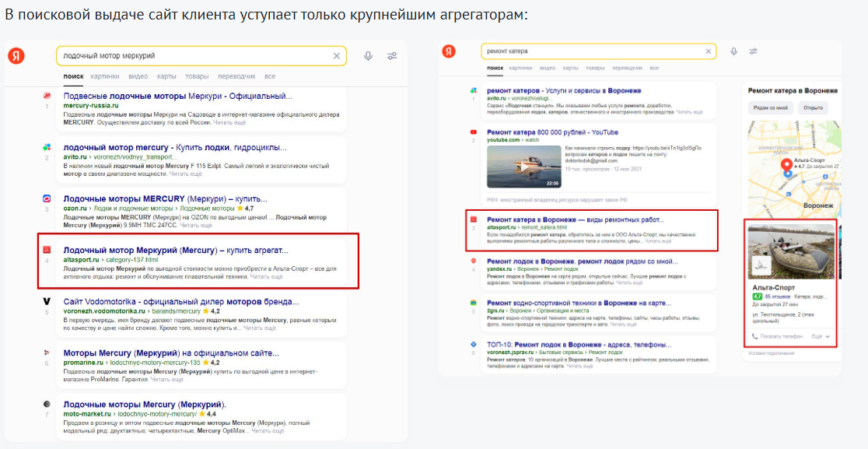Open 'Ремонт катера 800 000 рублей - YouTube'
The width and height of the screenshot is (868, 449).
(x=552, y=132)
